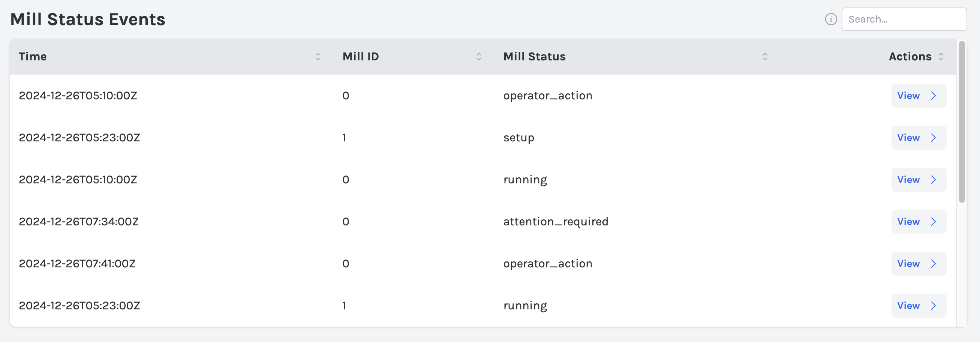Focus the Search input field
980x342 pixels.
[904, 19]
